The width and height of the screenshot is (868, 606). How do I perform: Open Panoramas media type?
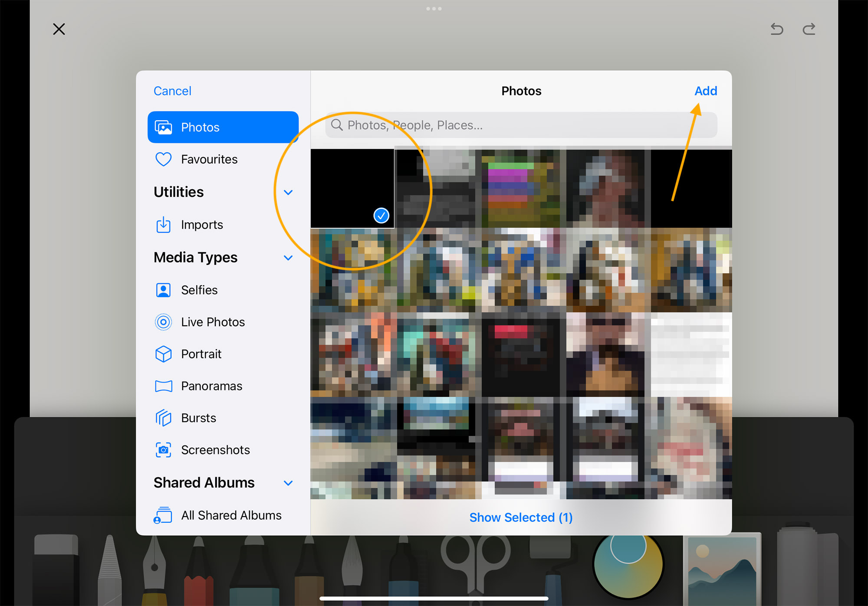[x=223, y=386]
